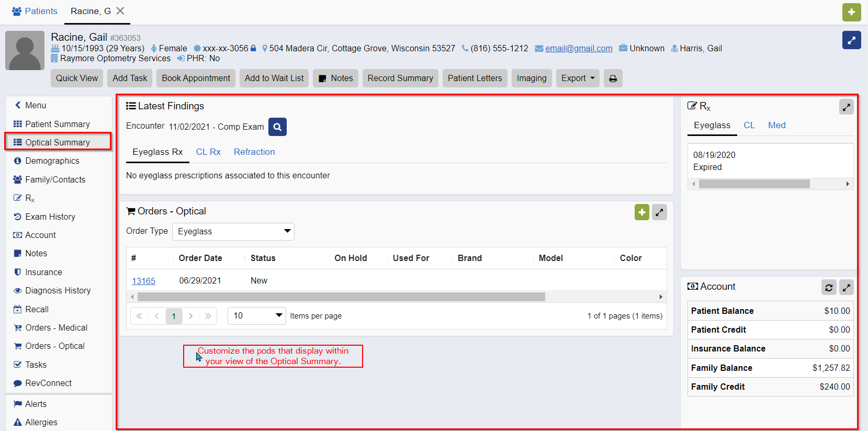The image size is (868, 431).
Task: Add a new optical order with green plus
Action: (642, 212)
